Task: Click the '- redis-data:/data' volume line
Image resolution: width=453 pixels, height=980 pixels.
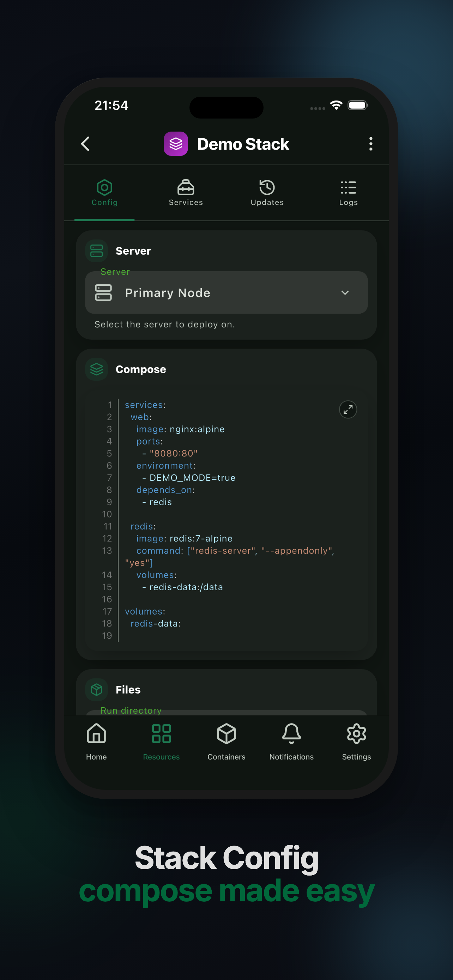Action: (182, 587)
